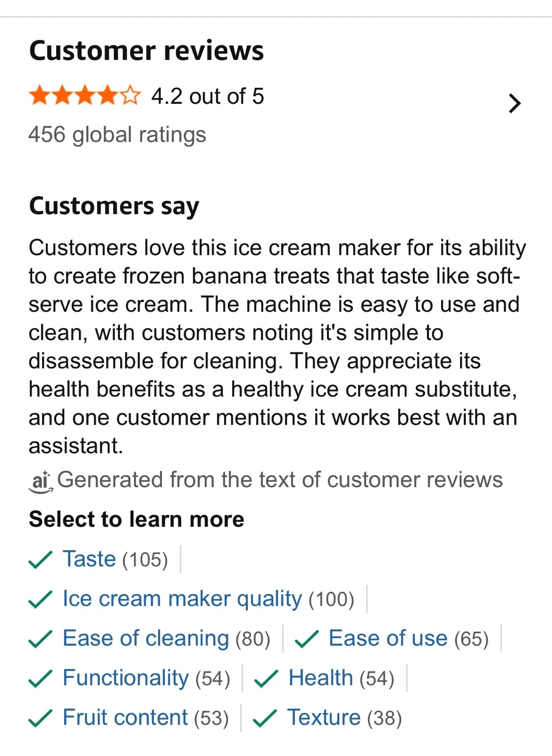Tap checkmark beside Ease of use
The width and height of the screenshot is (552, 756).
pos(307,639)
